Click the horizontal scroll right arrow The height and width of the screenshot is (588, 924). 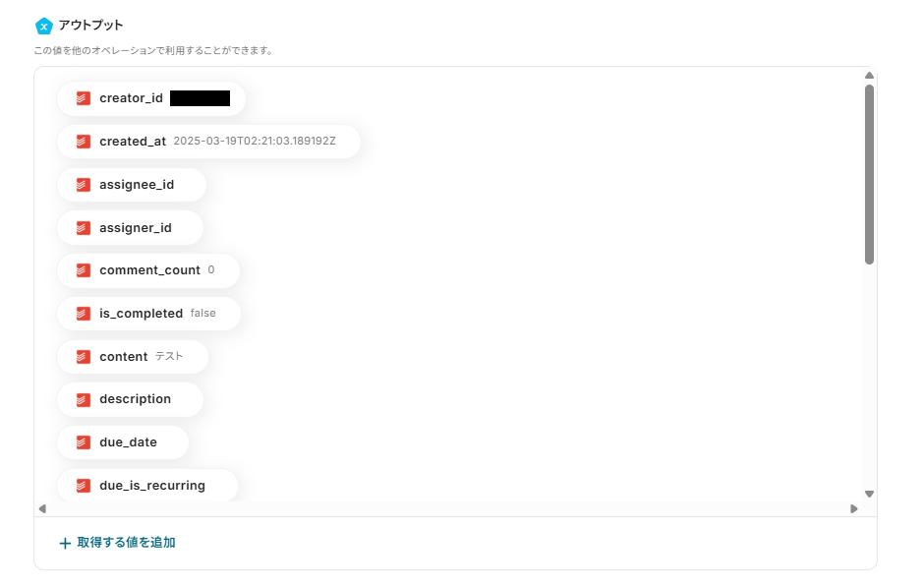(853, 508)
